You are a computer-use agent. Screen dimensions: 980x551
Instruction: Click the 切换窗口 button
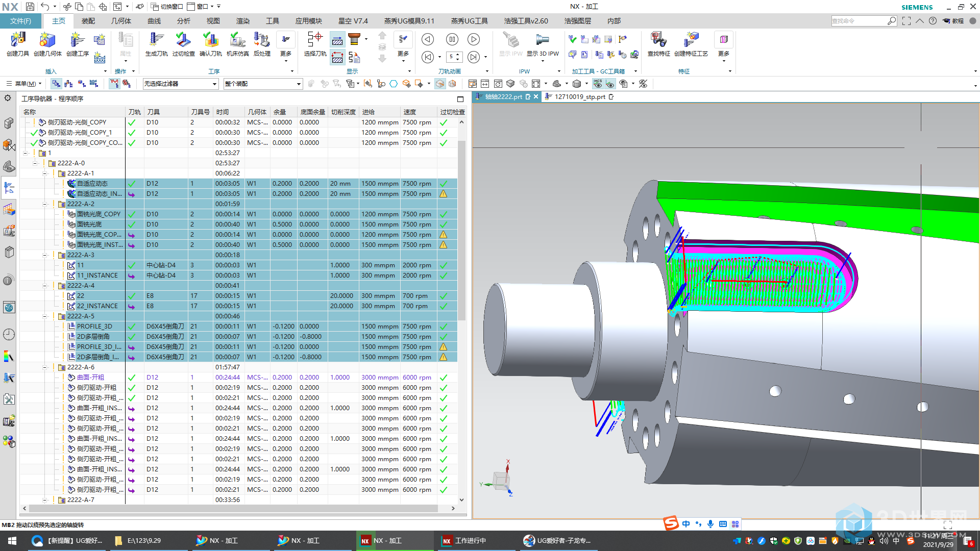[x=167, y=7]
